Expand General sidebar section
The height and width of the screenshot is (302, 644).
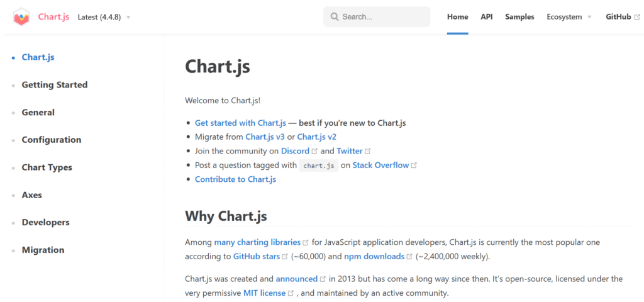click(38, 112)
